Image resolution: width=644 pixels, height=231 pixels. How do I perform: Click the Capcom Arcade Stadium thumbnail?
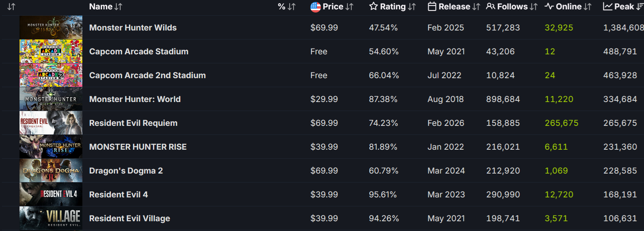tap(51, 51)
